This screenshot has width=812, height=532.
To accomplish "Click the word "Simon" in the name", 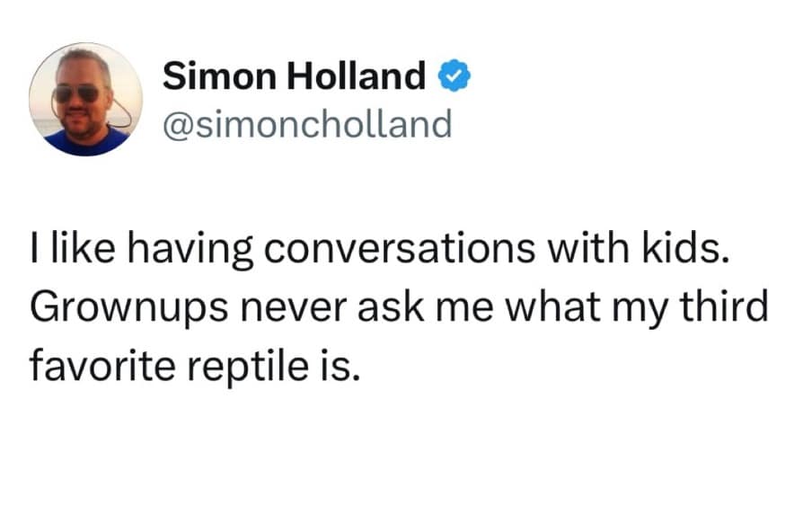I will (x=216, y=79).
